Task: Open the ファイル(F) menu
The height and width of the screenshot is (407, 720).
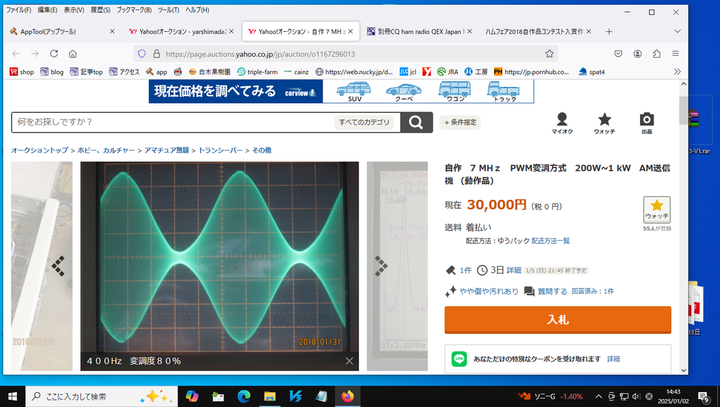Action: coord(18,10)
